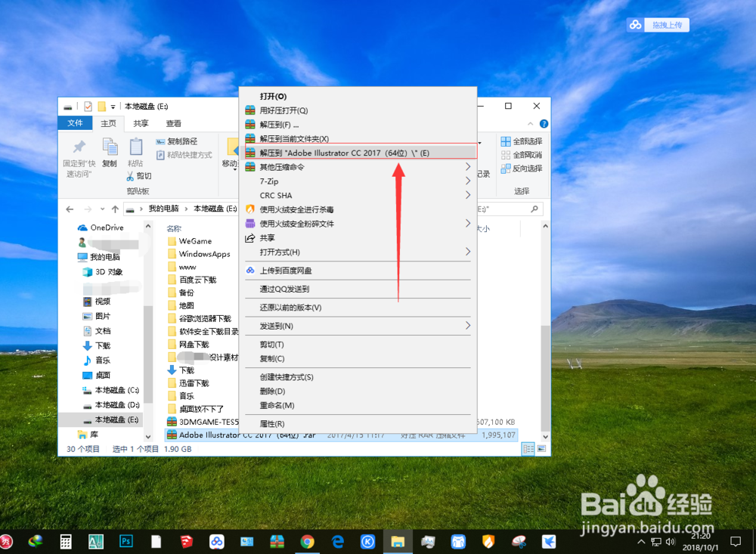Click Copy path (复制路径) in ribbon

pos(176,141)
